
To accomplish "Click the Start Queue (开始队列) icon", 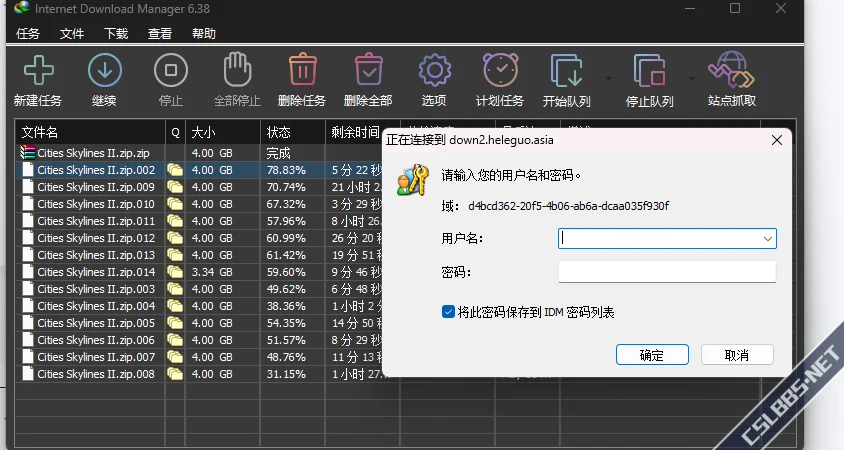I will (566, 71).
